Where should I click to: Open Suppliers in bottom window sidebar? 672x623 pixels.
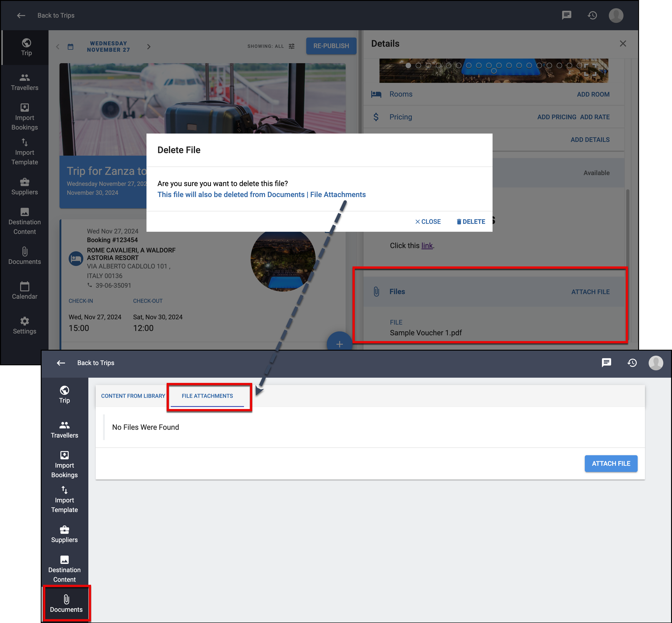pyautogui.click(x=64, y=534)
